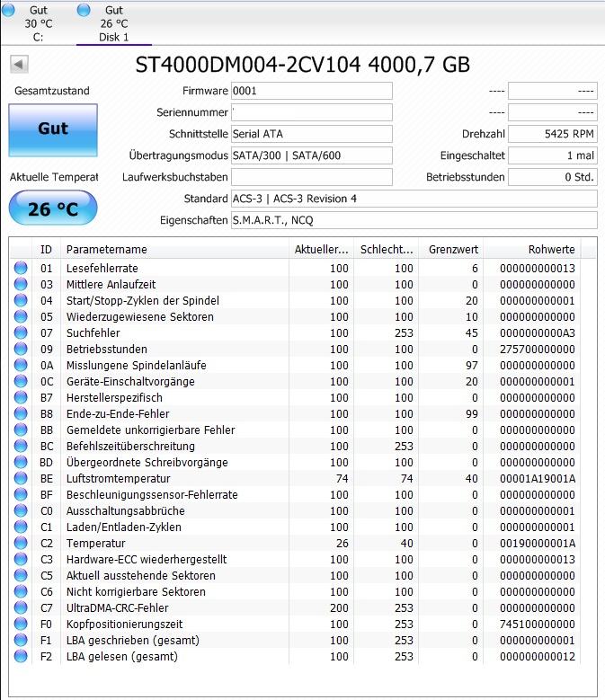Click the status orb for UltraDMA-CRC-Fehler
This screenshot has width=605, height=700.
point(21,607)
